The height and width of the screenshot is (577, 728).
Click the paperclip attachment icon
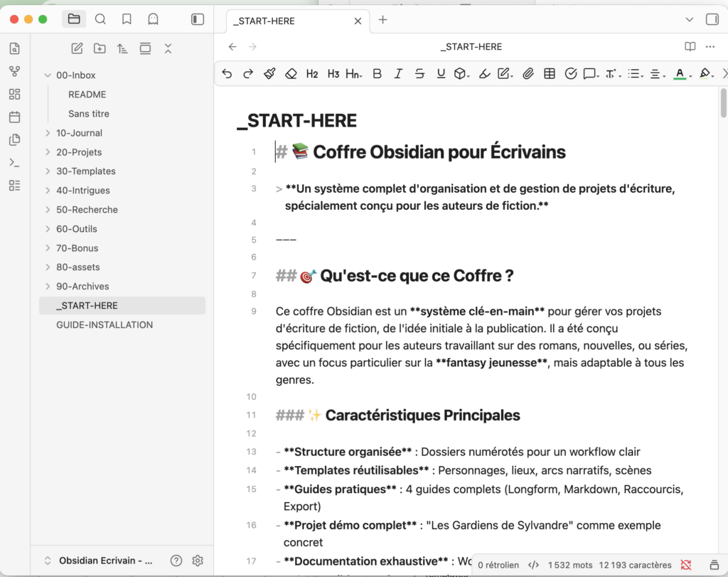click(528, 73)
